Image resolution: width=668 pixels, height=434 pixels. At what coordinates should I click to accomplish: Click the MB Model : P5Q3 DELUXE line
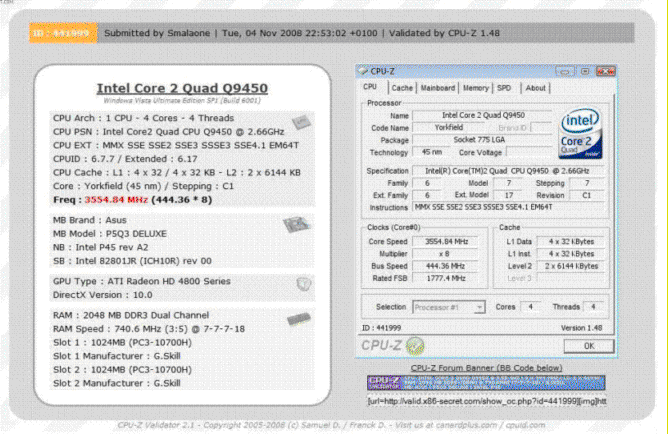click(x=110, y=234)
